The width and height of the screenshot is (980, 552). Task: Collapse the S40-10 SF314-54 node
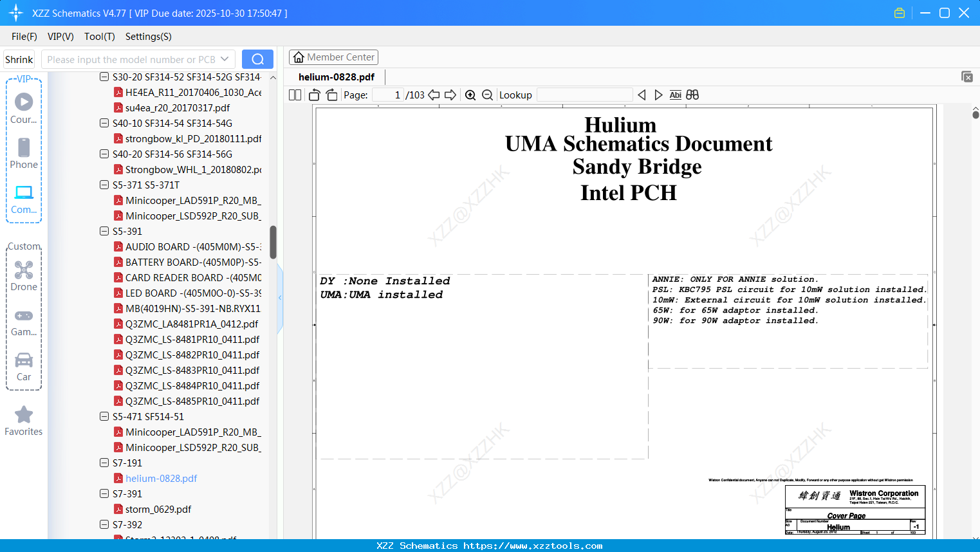[104, 123]
